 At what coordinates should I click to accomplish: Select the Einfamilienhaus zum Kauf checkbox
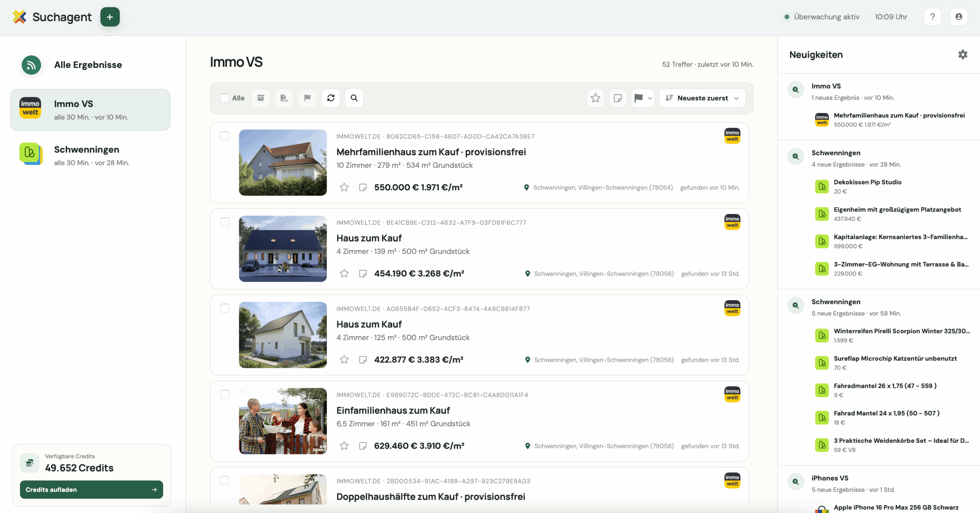[x=225, y=394]
